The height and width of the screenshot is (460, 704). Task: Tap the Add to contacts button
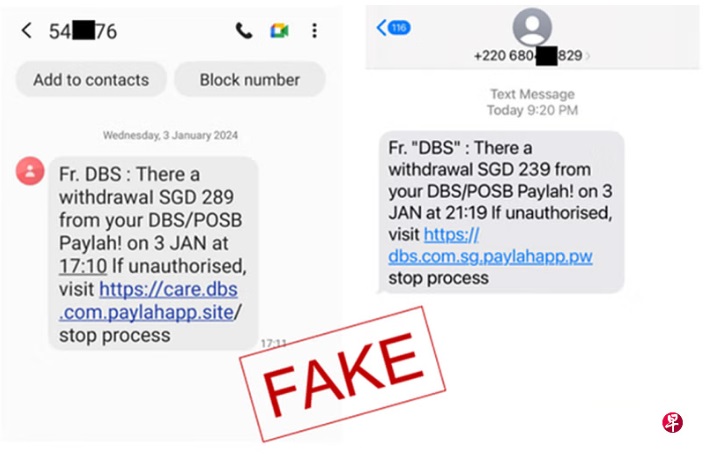coord(91,79)
